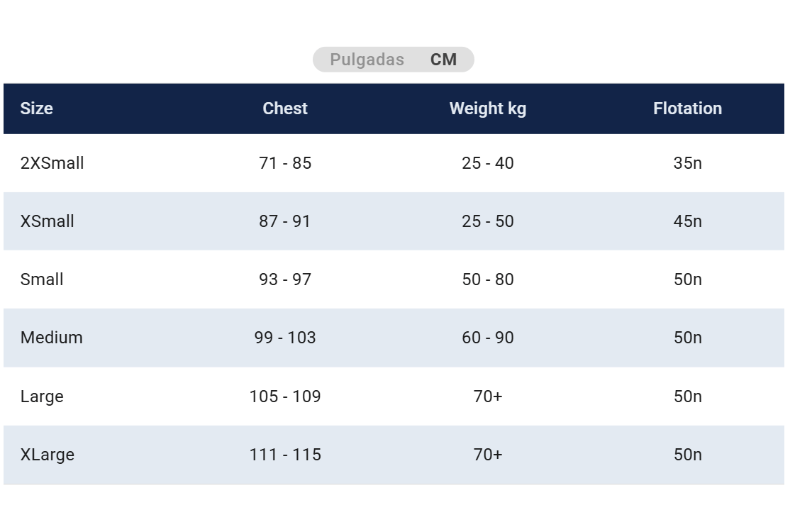This screenshot has height=527, width=812.
Task: Select the Small size row label
Action: 42,279
